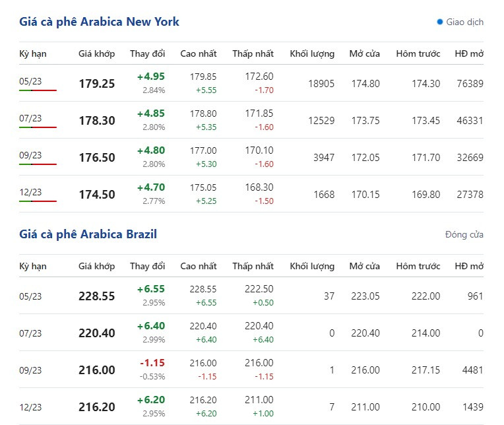Screen dimensions: 504x425
Task: Click the highest price 179.85
Action: [203, 77]
